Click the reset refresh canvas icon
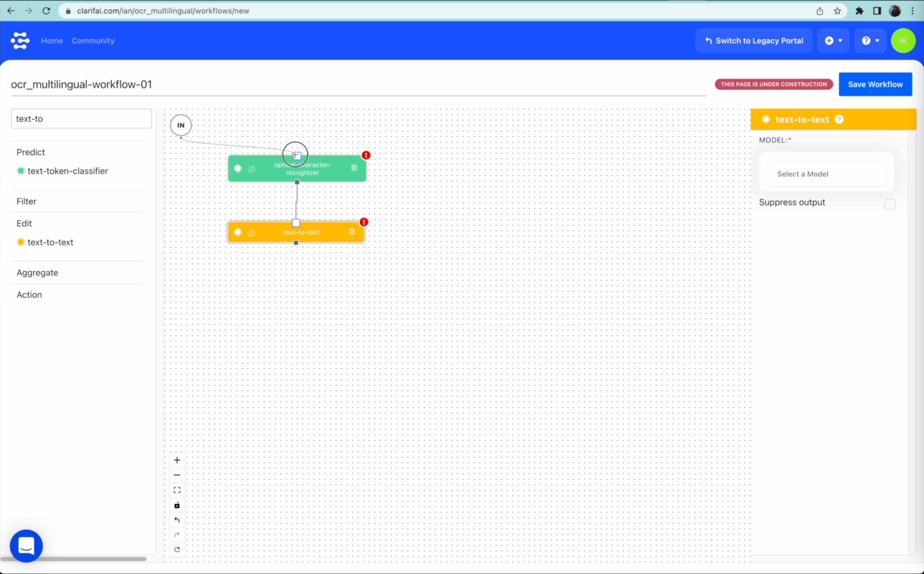The height and width of the screenshot is (574, 924). tap(177, 550)
